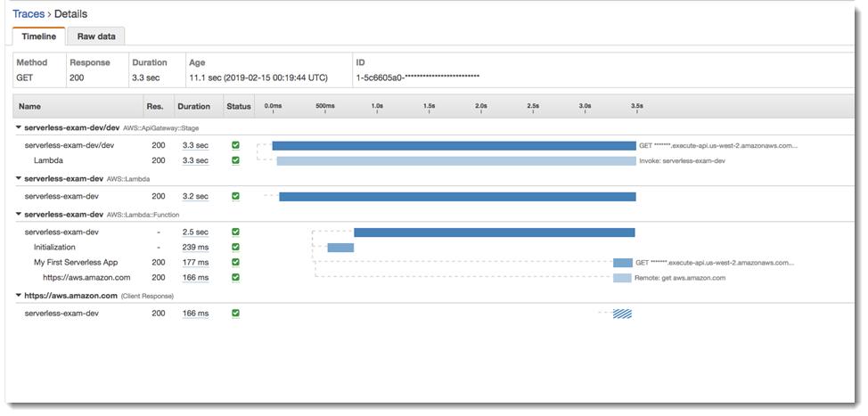Click the dark blue 3.2 sec Lambda timeline bar
The height and width of the screenshot is (416, 868).
coord(457,196)
